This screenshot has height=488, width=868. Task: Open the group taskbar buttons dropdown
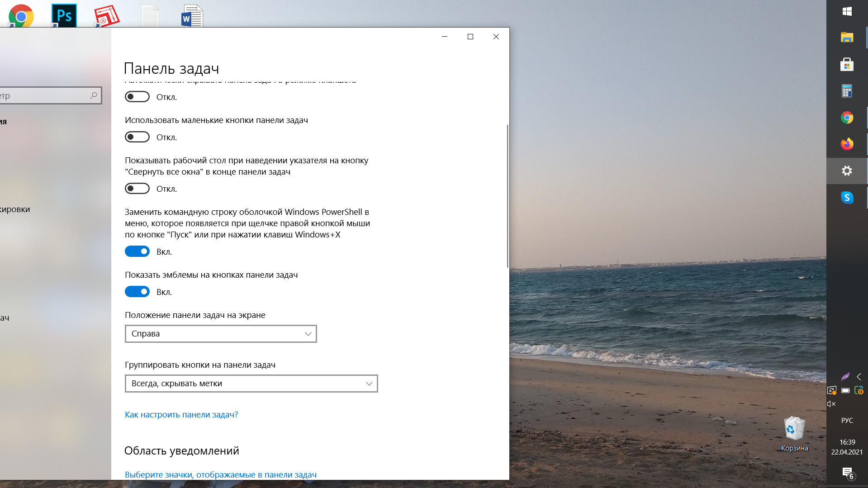[x=251, y=384]
